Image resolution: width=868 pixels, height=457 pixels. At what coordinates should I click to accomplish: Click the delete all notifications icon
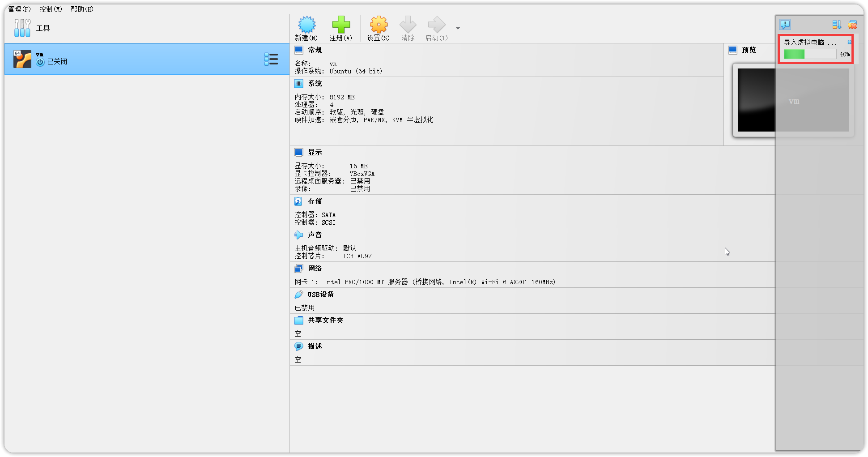(x=852, y=25)
